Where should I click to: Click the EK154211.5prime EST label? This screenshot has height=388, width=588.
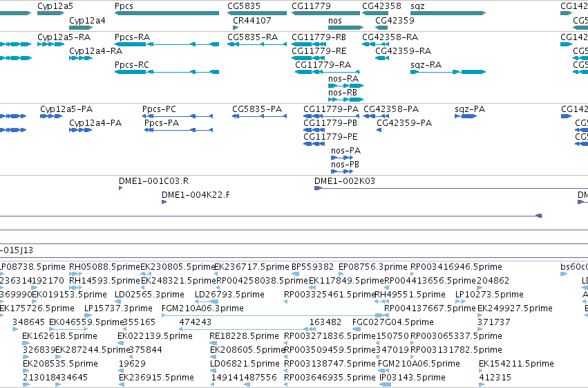click(516, 364)
